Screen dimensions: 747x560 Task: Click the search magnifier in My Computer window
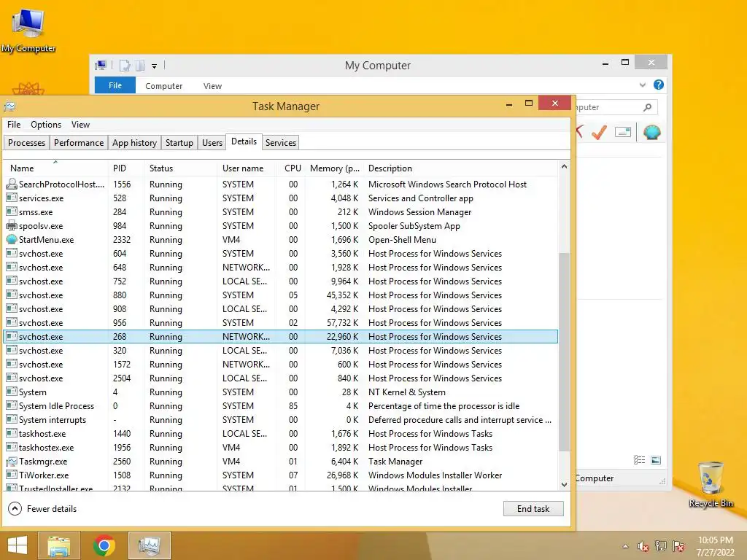click(x=648, y=107)
